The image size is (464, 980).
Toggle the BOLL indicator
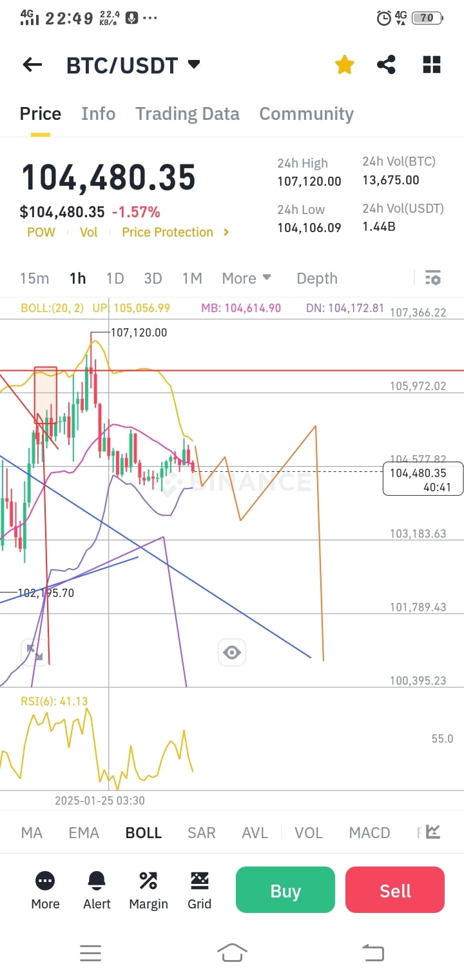[144, 833]
